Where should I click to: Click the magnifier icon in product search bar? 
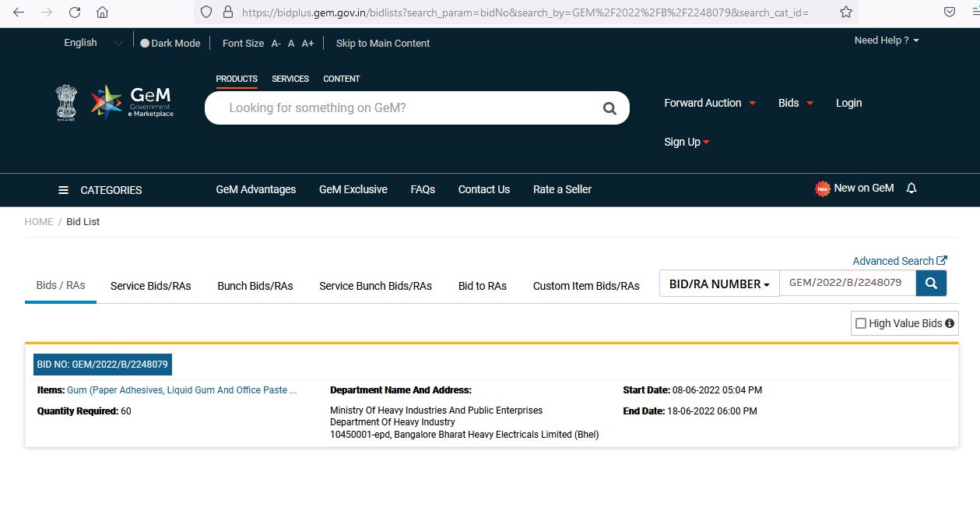[x=609, y=108]
